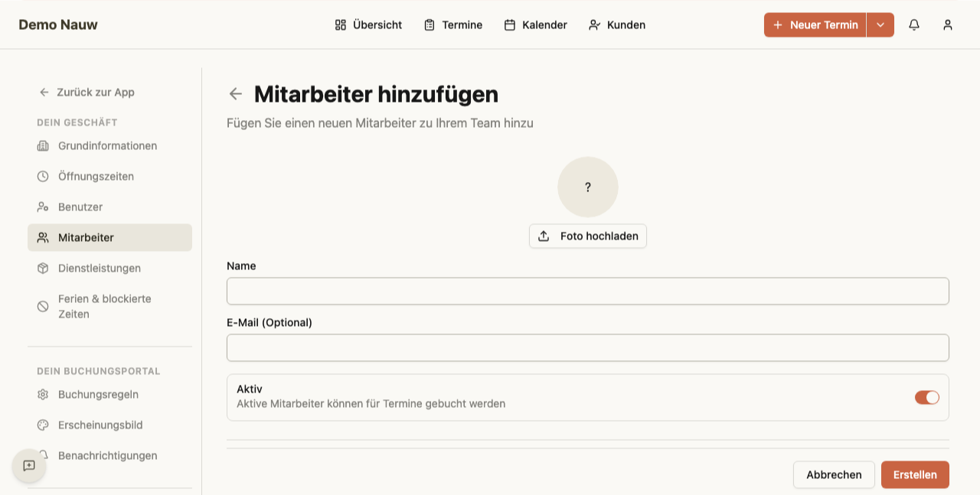Click the plus icon in Neuer Termin

(x=778, y=24)
